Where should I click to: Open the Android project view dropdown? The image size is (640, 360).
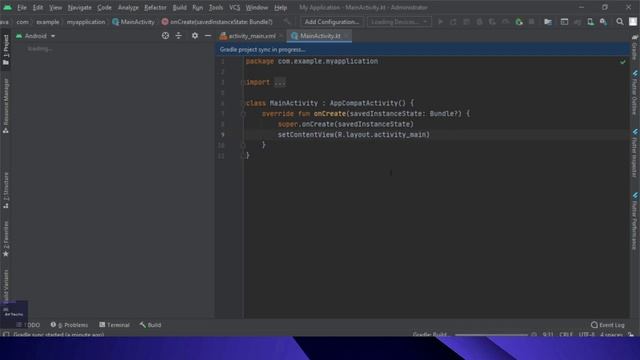coord(36,36)
